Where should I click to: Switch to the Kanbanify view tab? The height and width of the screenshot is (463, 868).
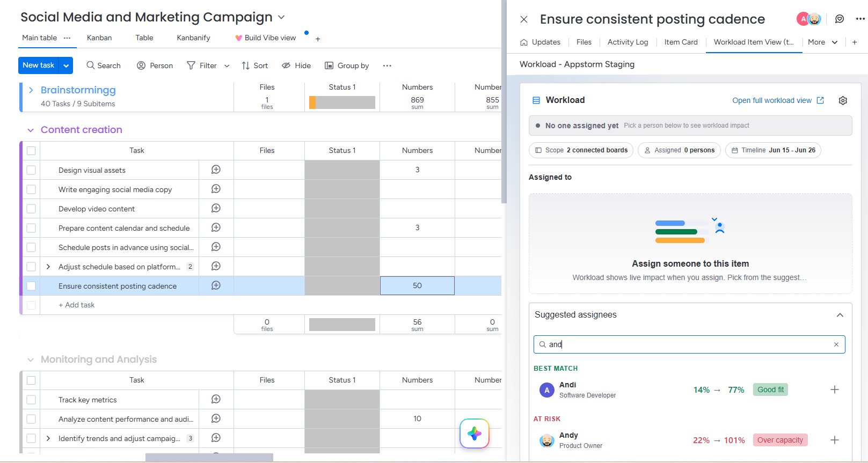point(193,38)
